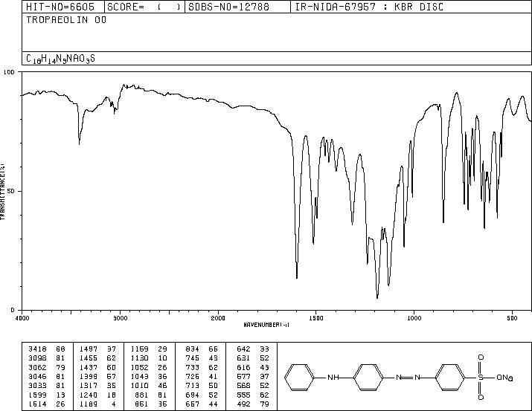The width and height of the screenshot is (532, 411).
Task: Click the 3000 wavenumber axis label
Action: [120, 318]
